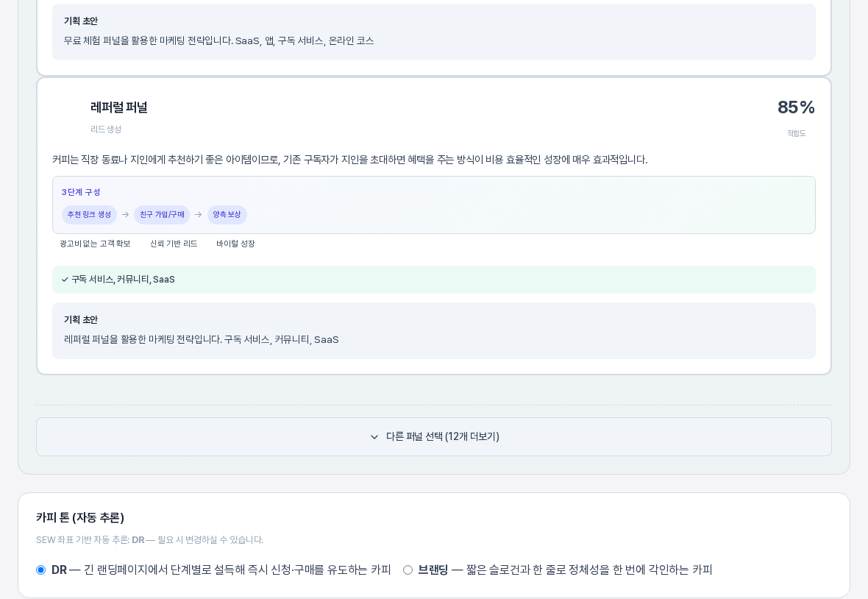The height and width of the screenshot is (599, 868).
Task: Click the 적합도 label under 85%
Action: 797,133
